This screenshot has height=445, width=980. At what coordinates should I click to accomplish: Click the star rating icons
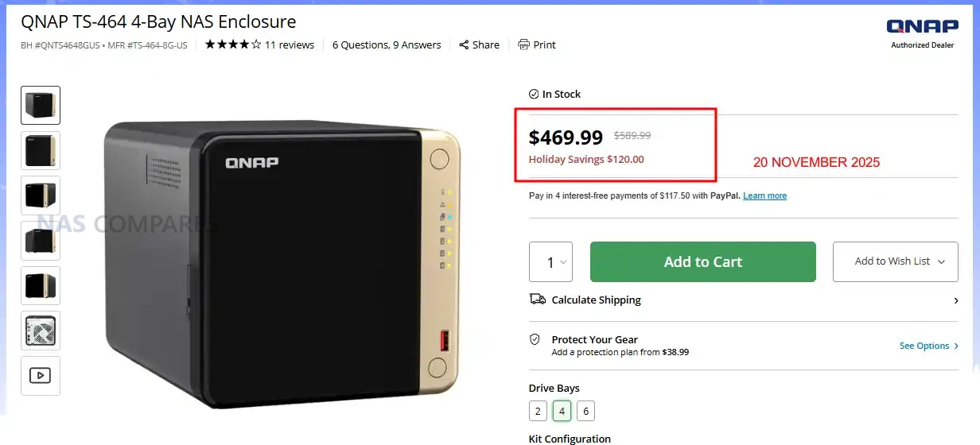(233, 44)
